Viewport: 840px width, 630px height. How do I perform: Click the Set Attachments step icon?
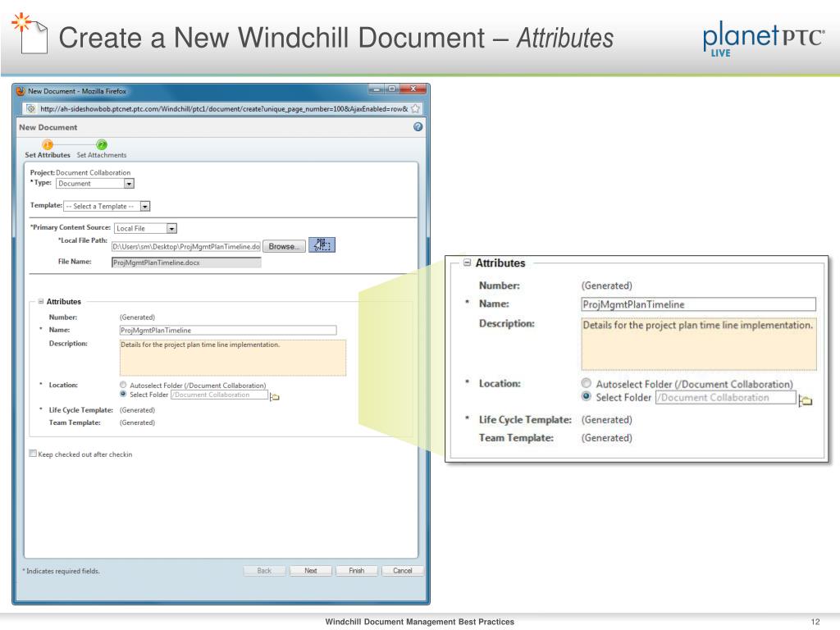click(x=101, y=144)
